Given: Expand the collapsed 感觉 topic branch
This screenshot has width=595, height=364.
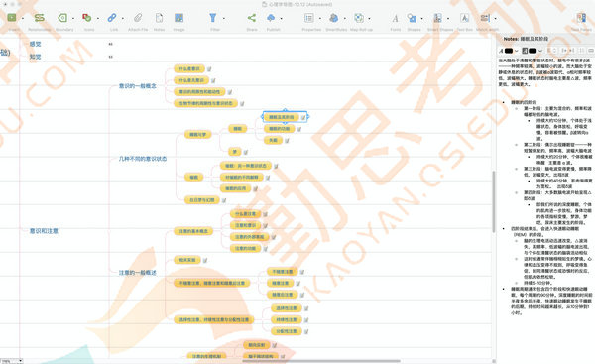Looking at the screenshot, I should point(110,44).
